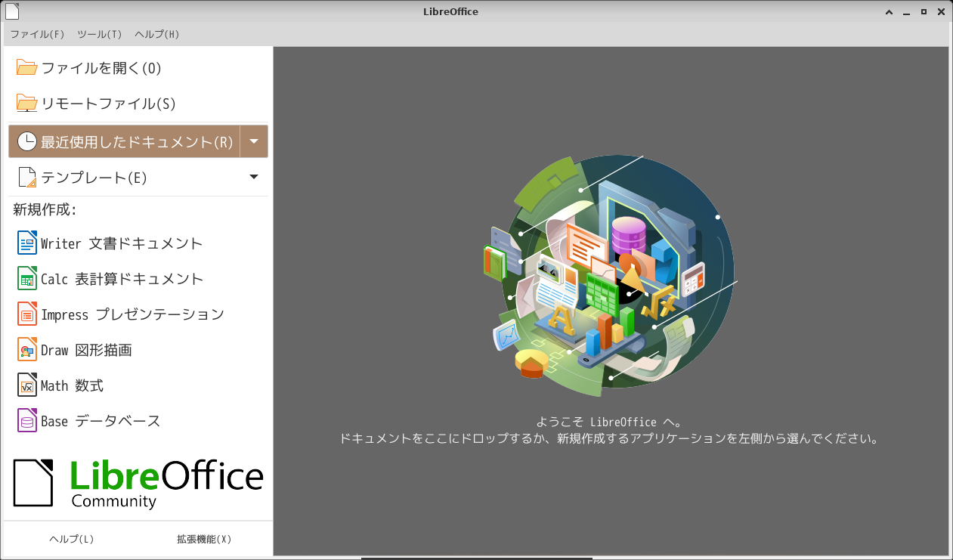
Task: Open the ファイル(F) menu
Action: (x=37, y=34)
